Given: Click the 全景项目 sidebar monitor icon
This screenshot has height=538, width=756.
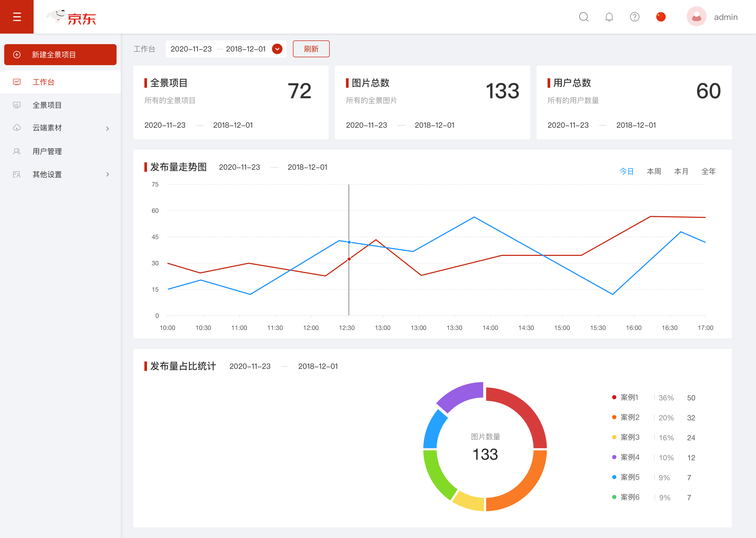Looking at the screenshot, I should pyautogui.click(x=17, y=105).
